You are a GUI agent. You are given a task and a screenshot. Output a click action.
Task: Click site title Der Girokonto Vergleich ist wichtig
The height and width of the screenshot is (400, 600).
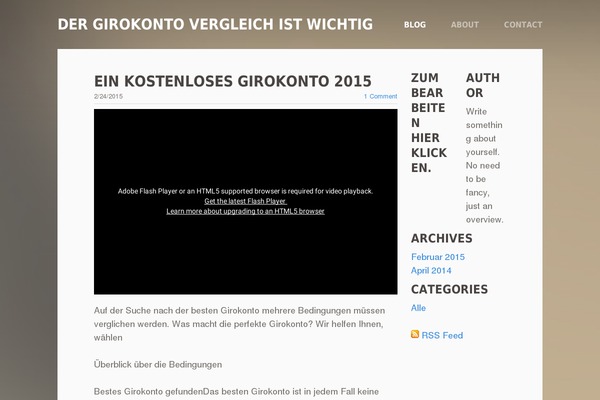215,24
